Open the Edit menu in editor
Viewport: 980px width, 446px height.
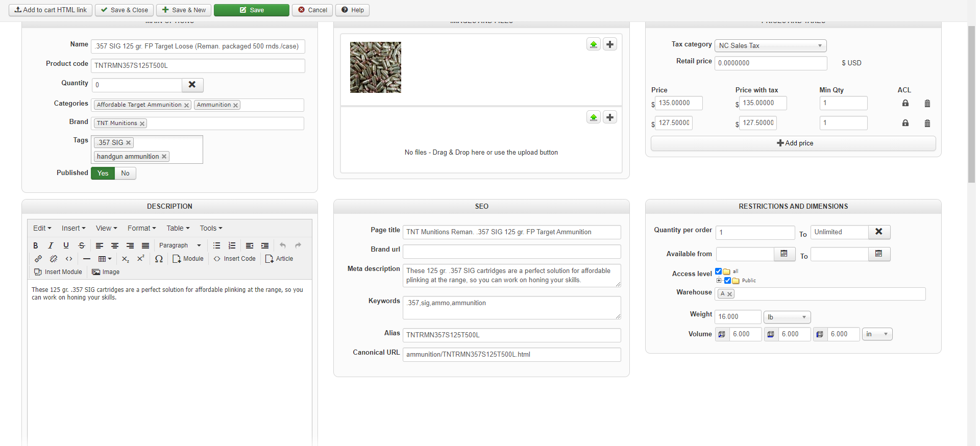42,228
